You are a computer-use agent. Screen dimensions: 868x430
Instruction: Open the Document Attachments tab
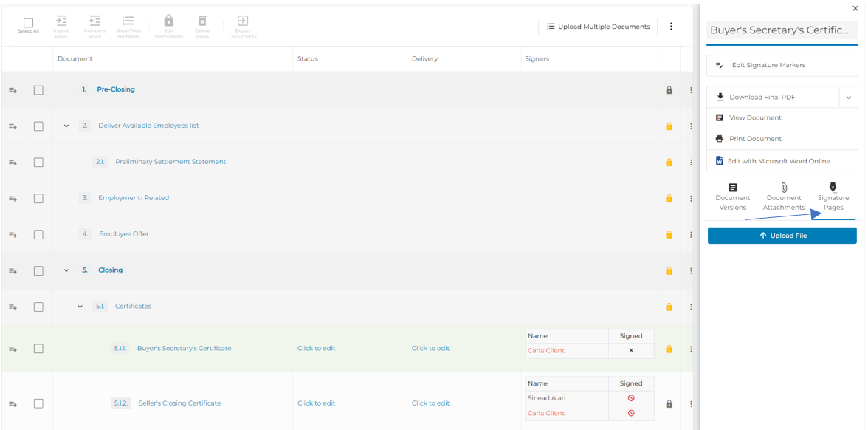[783, 197]
